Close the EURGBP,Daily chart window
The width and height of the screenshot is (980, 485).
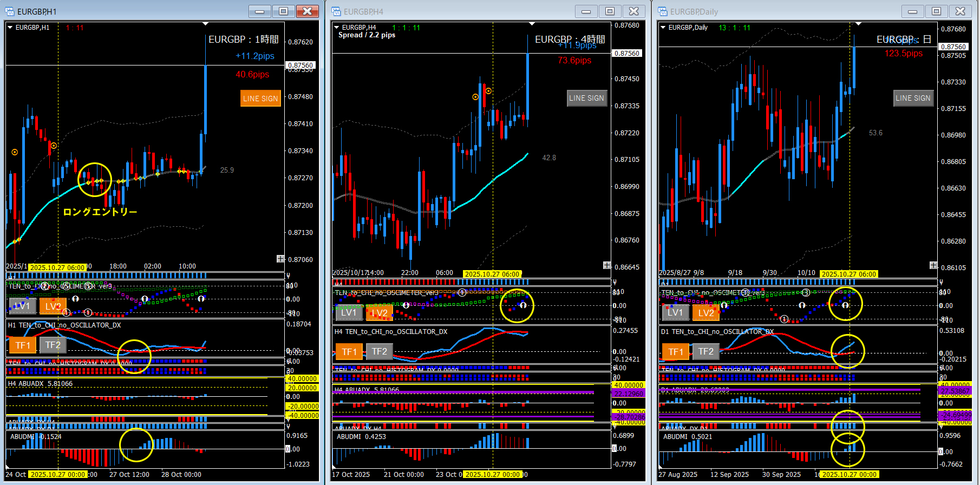tap(960, 11)
